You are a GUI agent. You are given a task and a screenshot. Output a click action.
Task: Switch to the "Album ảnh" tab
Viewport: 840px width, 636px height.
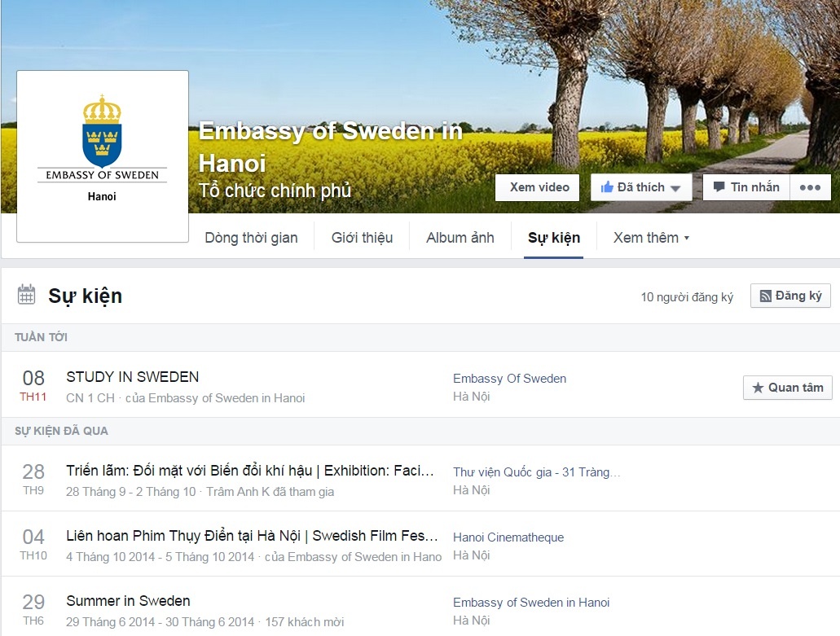(x=459, y=237)
